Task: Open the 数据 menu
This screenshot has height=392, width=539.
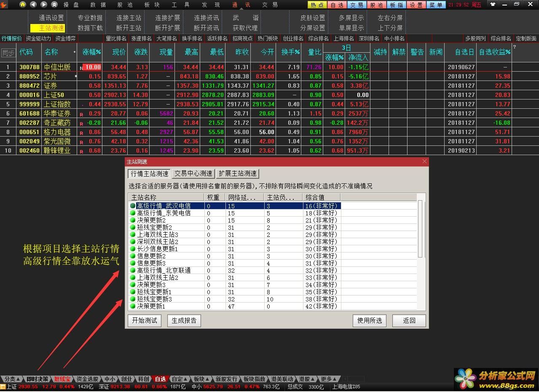Action: point(98,5)
